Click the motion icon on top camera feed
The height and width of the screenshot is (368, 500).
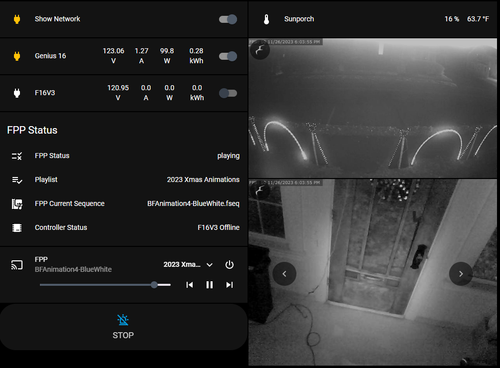260,50
